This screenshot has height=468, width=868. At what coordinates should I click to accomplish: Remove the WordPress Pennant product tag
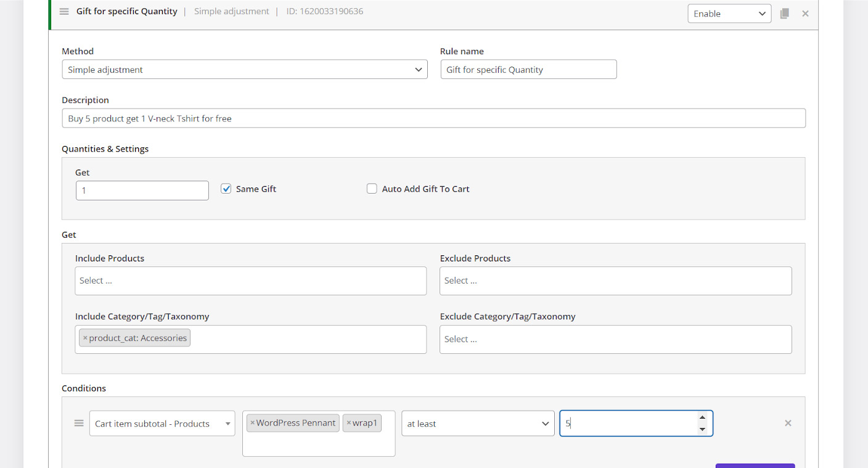point(252,423)
